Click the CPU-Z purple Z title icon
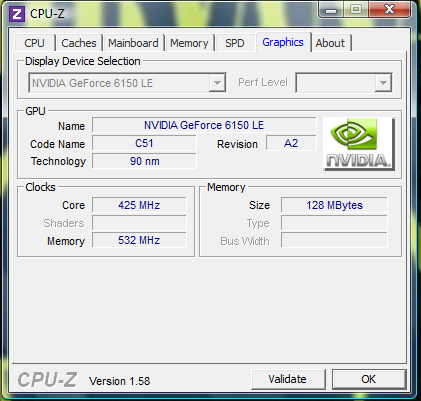421x401 pixels. tap(17, 14)
